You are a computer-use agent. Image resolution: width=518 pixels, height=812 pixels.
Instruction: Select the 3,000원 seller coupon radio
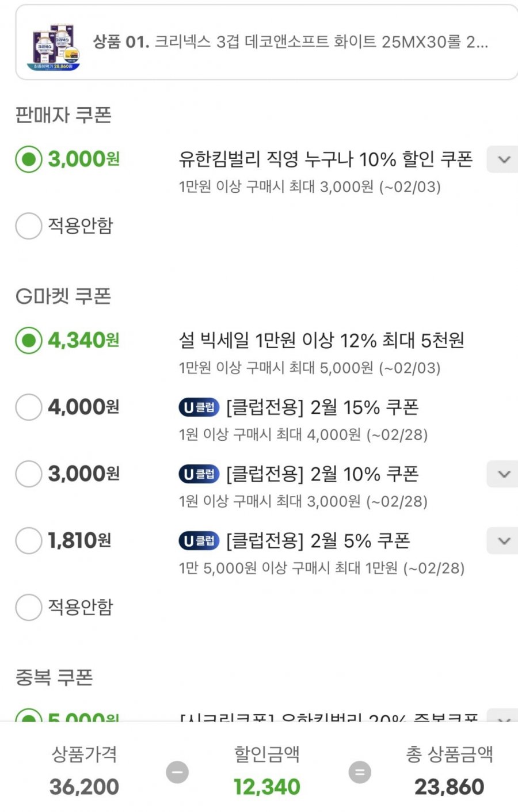29,159
